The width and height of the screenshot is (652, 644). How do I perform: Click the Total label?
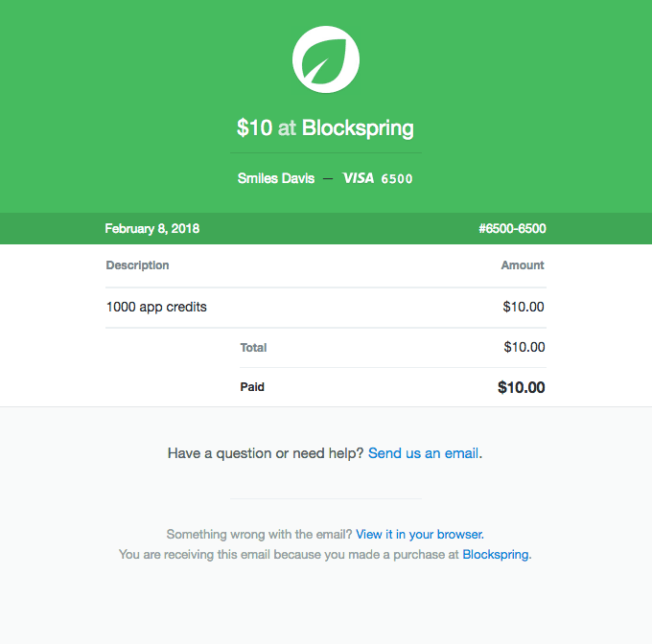click(254, 348)
